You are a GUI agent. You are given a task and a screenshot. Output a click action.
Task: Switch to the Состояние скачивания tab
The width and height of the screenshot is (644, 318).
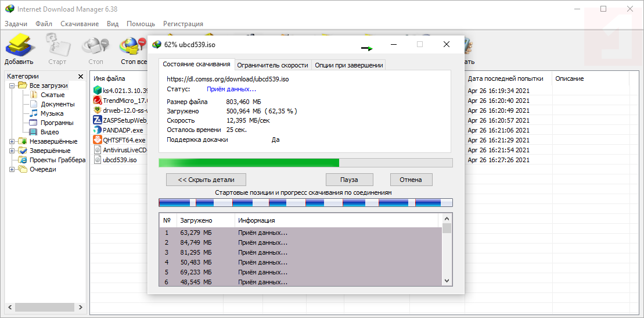(197, 64)
